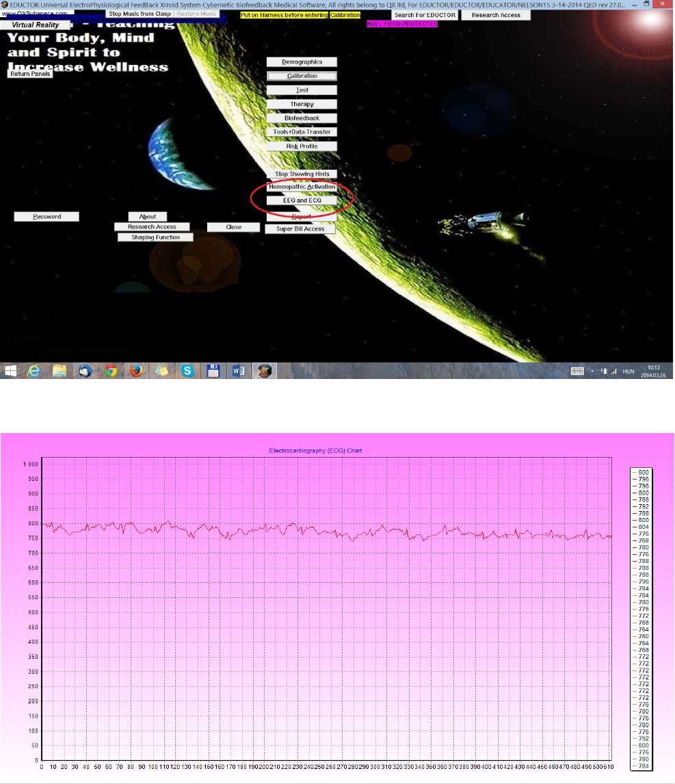Click Stop Showing Hints
Screen dimensions: 675x784
coord(302,174)
